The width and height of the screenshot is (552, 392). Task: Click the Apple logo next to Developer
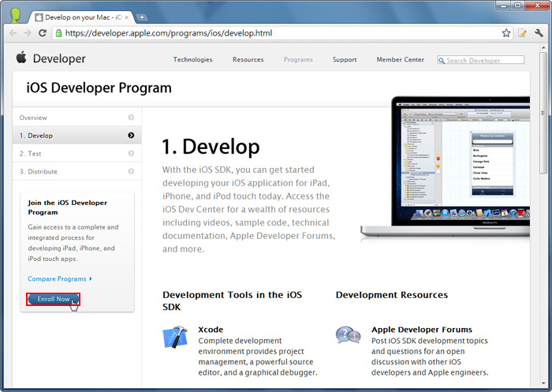(x=21, y=57)
